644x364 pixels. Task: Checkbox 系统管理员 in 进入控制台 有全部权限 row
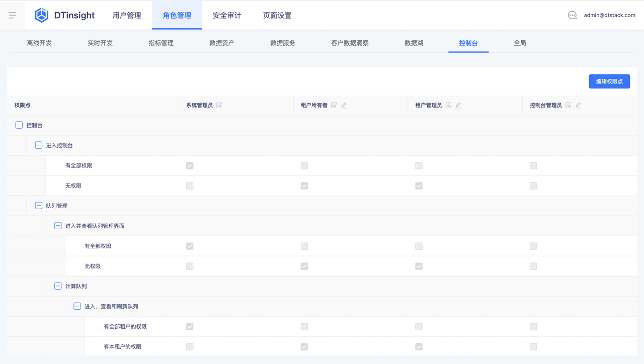pos(190,165)
